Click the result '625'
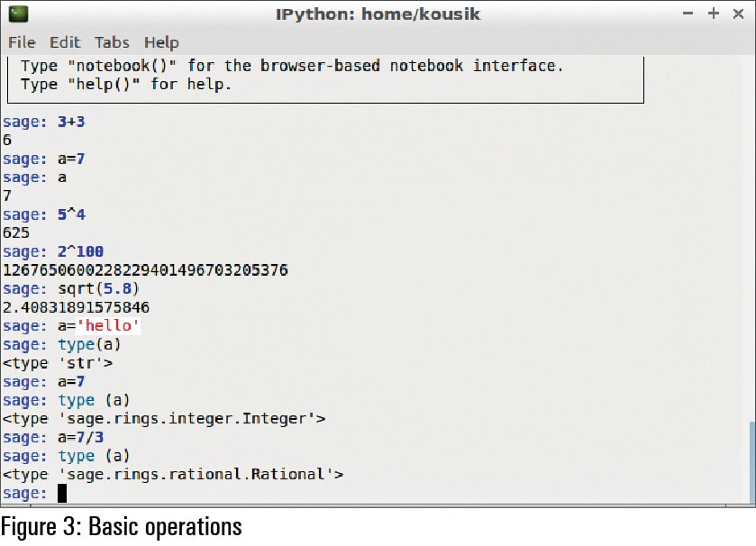The height and width of the screenshot is (546, 756). point(16,232)
